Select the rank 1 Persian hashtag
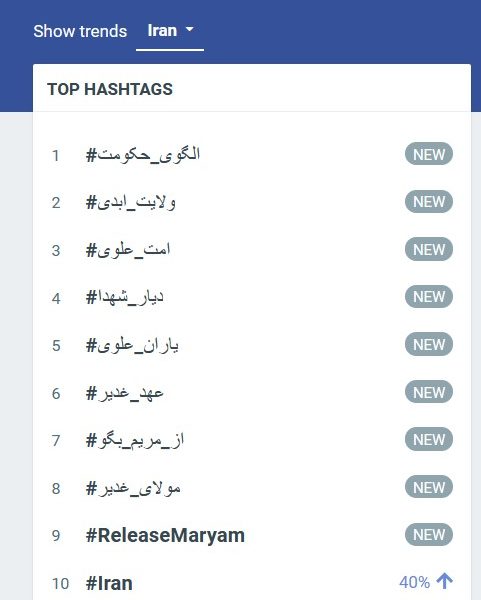This screenshot has height=600, width=481. click(x=143, y=155)
